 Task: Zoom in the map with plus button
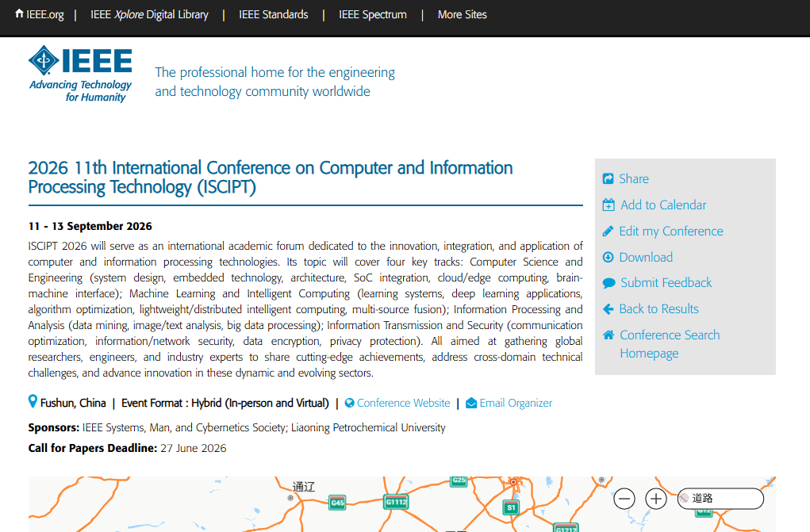click(656, 499)
